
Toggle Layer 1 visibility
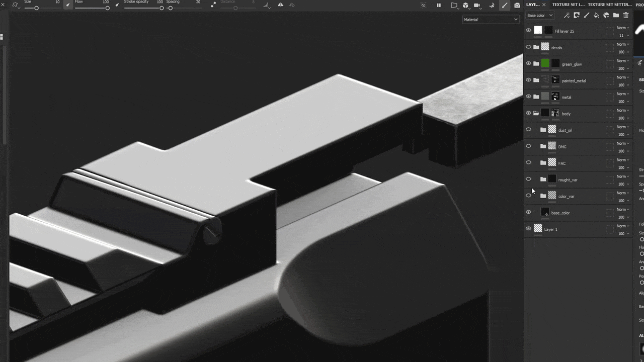tap(528, 229)
